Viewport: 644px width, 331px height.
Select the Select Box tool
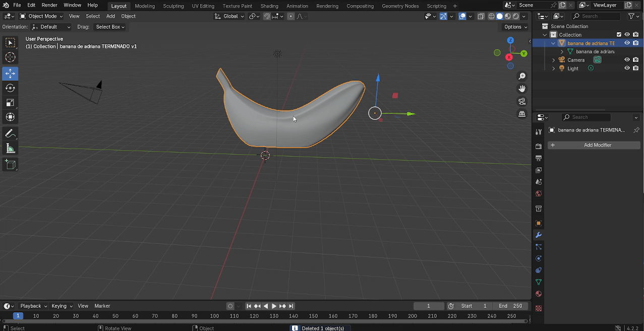(x=10, y=43)
